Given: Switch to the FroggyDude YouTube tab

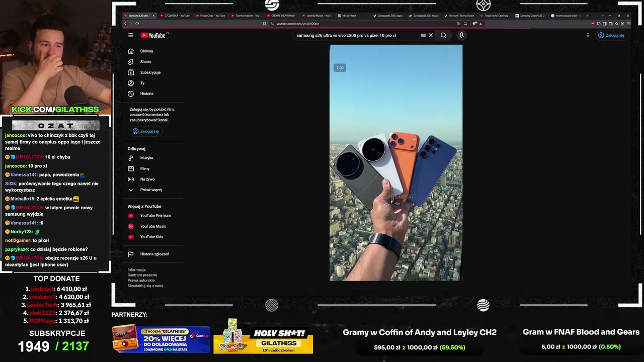Looking at the screenshot, I should 210,16.
